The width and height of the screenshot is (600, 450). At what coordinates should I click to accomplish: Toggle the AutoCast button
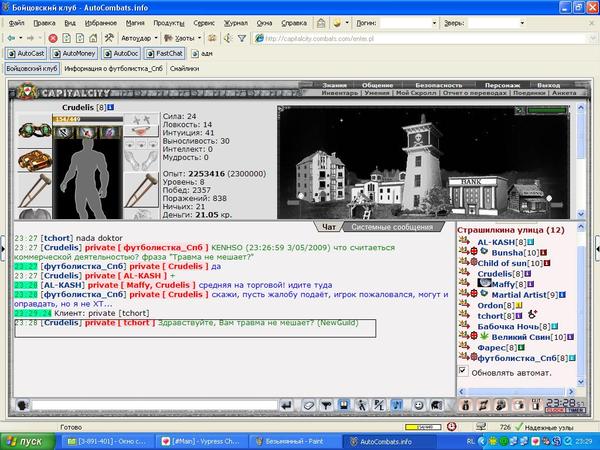26,54
